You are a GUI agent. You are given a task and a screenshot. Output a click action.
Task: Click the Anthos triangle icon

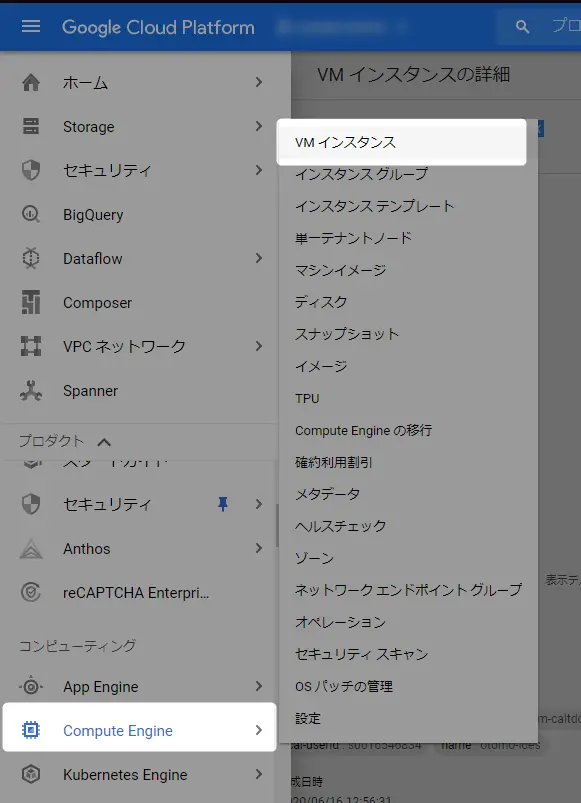tap(31, 548)
